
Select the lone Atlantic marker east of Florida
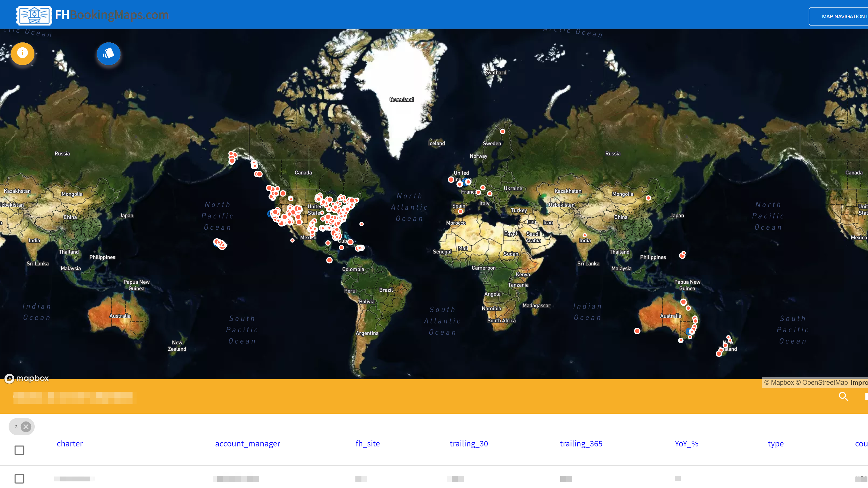click(361, 224)
